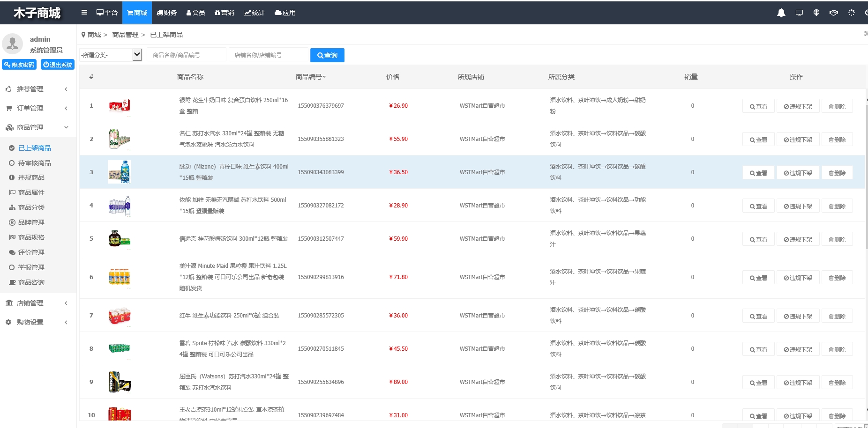Open thumbnail of 脉动 Mizone product
Screen dimensions: 868x428
tap(120, 172)
